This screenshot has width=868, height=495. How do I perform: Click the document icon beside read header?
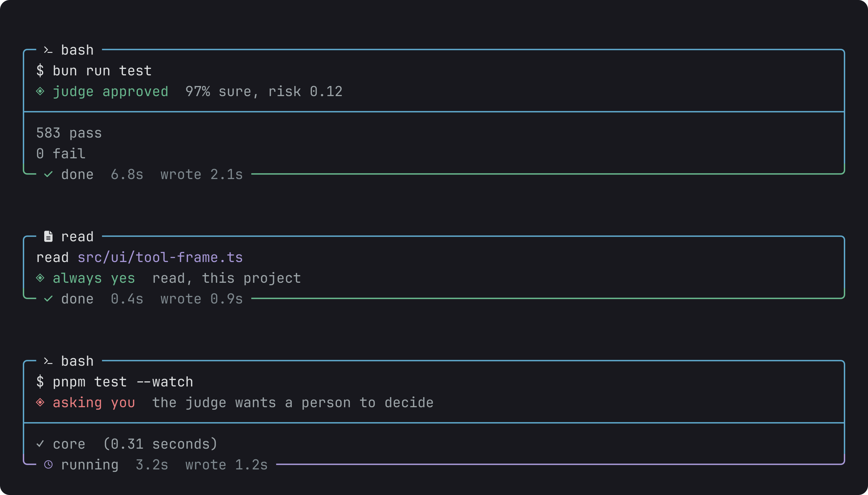[x=48, y=236]
